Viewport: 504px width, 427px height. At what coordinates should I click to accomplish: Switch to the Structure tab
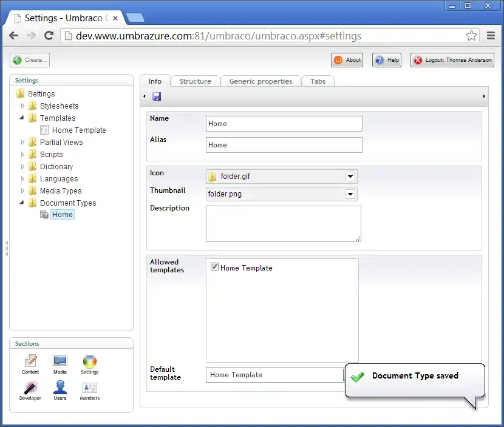(x=196, y=81)
